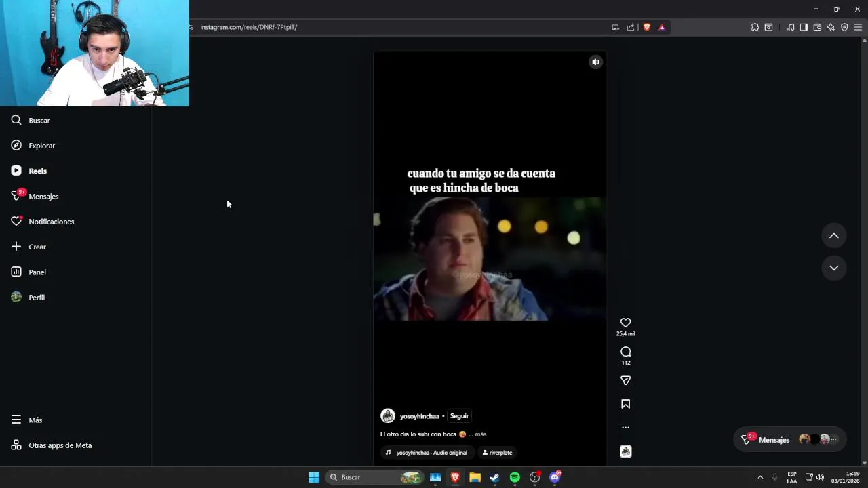Open the Spotify from taskbar
Screen dimensions: 868x488
(x=515, y=477)
